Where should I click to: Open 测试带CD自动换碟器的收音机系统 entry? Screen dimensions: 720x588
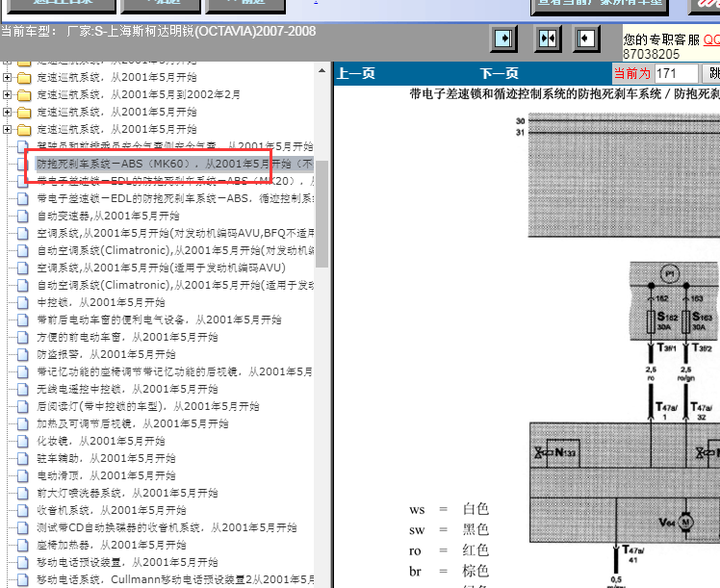tap(167, 528)
